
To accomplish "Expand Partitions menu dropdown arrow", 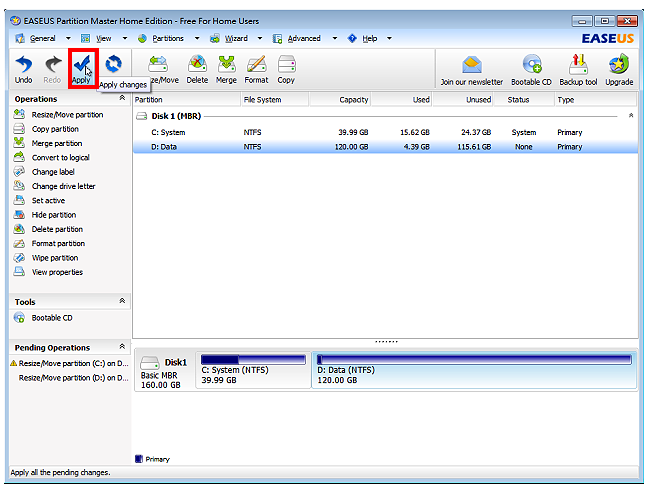I will (x=197, y=38).
